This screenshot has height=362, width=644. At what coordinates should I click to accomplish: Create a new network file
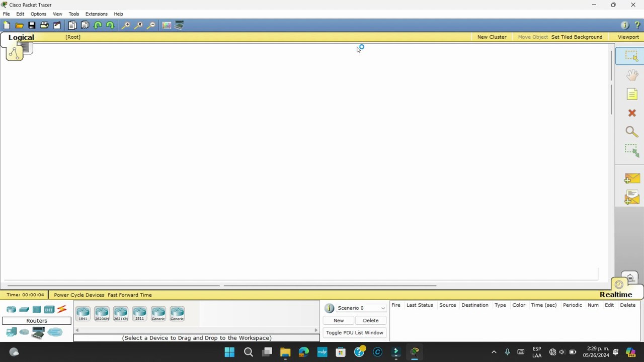coord(7,25)
